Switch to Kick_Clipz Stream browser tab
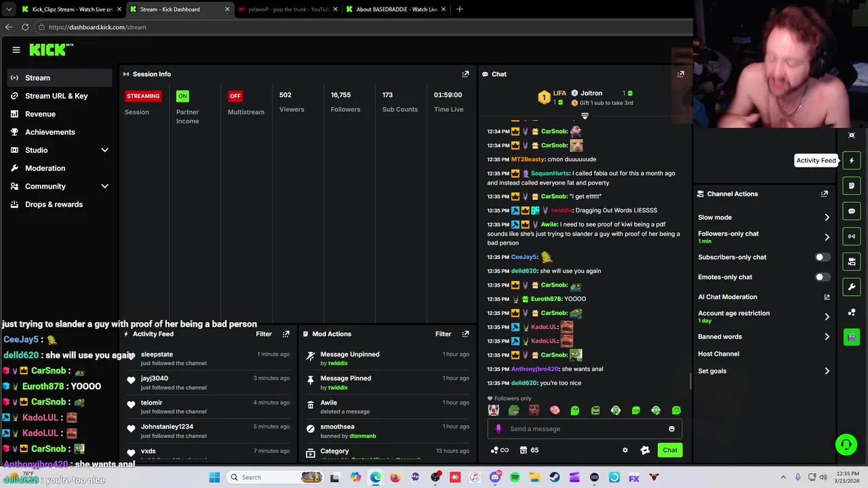This screenshot has width=868, height=488. click(71, 9)
